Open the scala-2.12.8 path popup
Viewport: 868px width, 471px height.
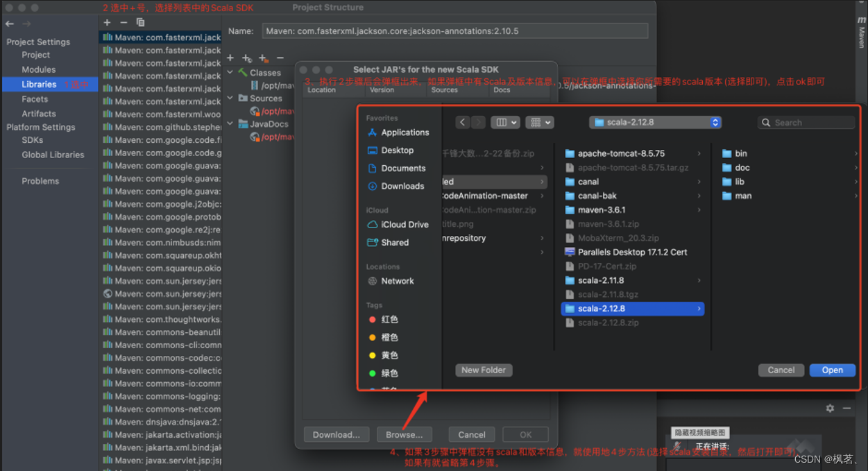click(x=656, y=122)
